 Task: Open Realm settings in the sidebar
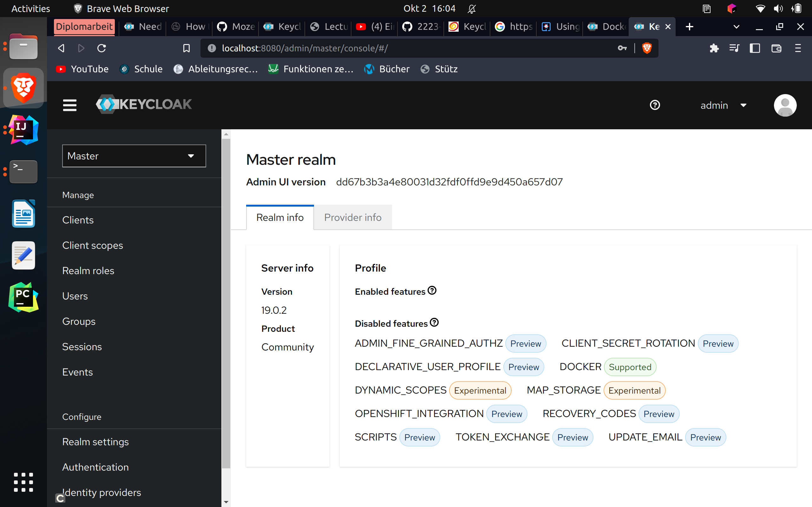coord(95,442)
